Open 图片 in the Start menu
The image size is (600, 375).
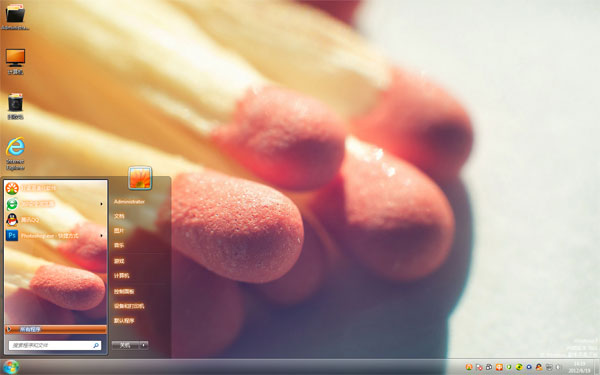click(x=119, y=231)
